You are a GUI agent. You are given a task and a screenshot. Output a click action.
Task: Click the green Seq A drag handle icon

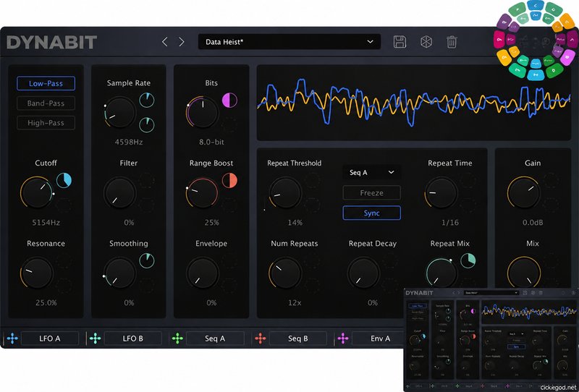(177, 338)
